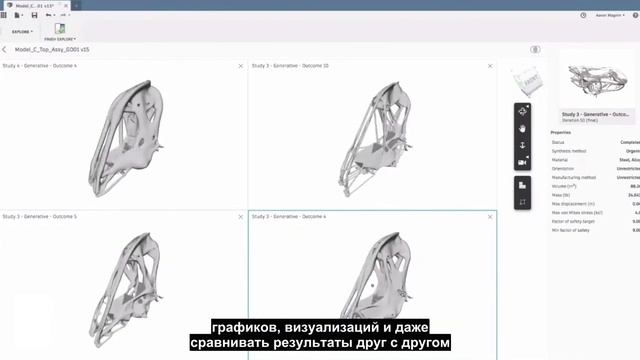Click the Max von Mises stress row
Image resolution: width=640 pixels, height=360 pixels.
[595, 213]
